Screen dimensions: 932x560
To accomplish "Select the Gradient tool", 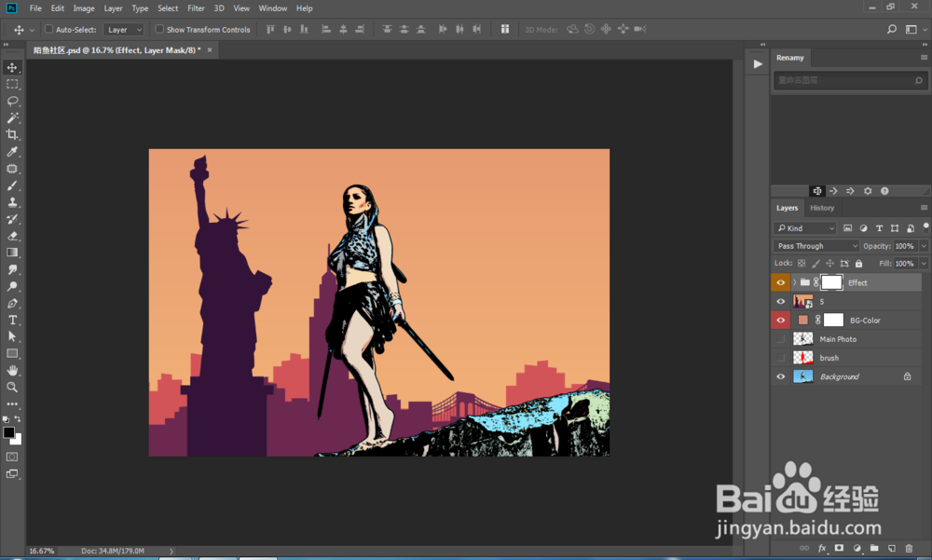I will pos(12,253).
